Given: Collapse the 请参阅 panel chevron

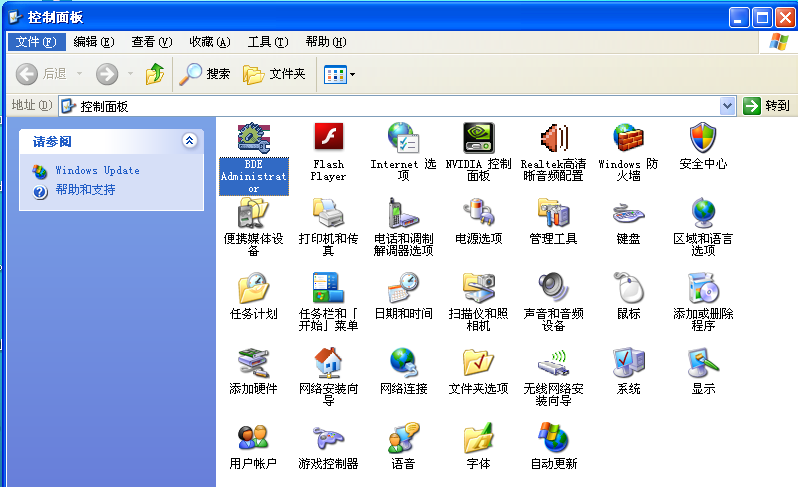Looking at the screenshot, I should 189,140.
